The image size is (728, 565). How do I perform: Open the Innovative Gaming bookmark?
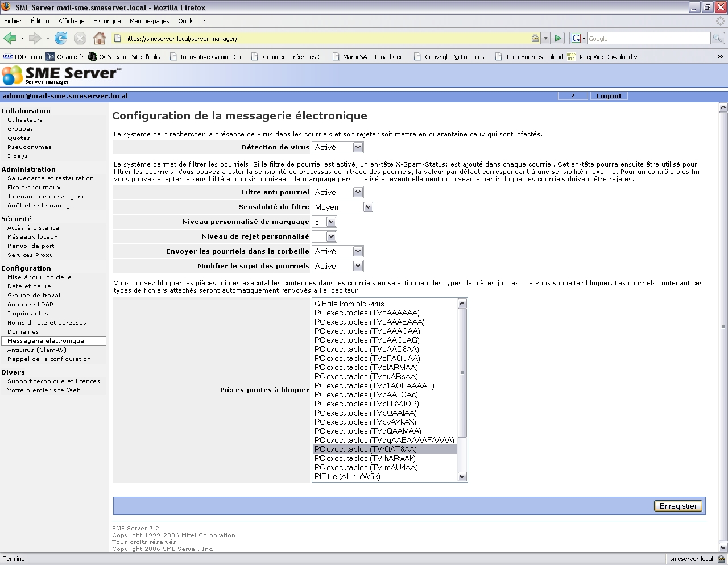click(x=208, y=57)
